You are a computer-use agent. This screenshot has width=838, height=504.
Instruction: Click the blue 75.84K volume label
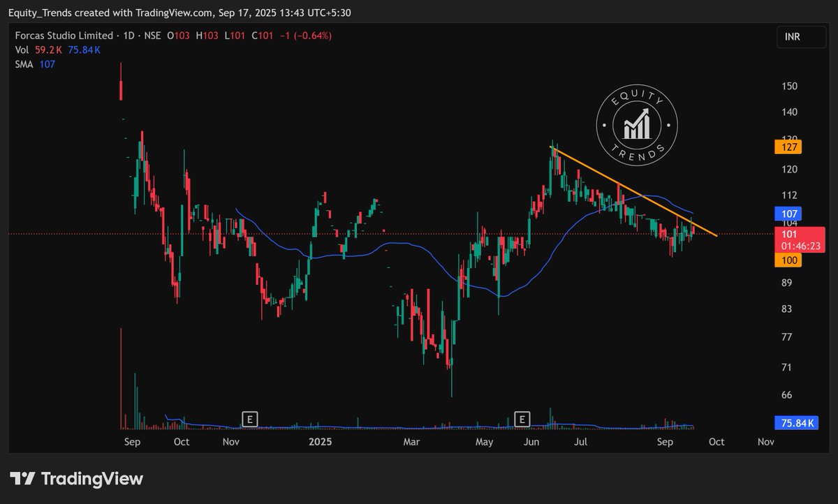pyautogui.click(x=797, y=422)
